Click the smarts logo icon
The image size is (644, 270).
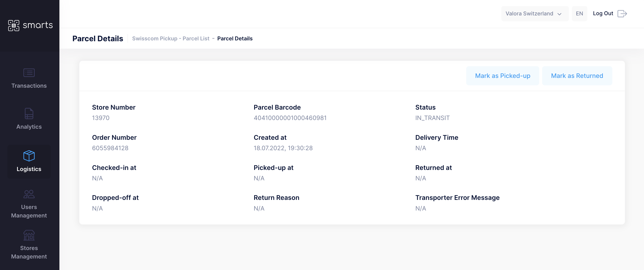(x=13, y=25)
